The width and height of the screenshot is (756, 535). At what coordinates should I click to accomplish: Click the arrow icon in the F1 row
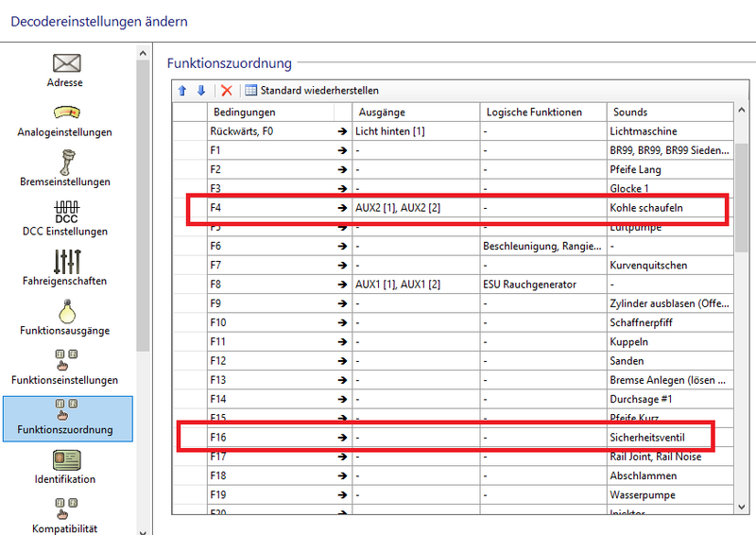tap(342, 150)
